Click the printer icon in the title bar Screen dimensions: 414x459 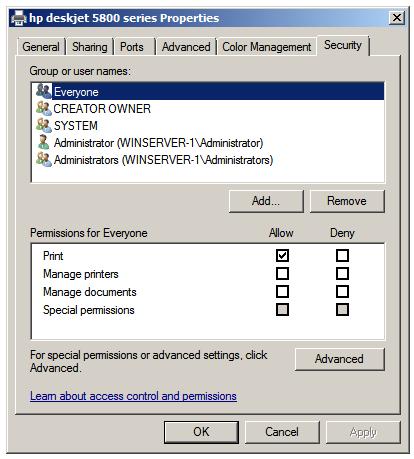pyautogui.click(x=18, y=18)
